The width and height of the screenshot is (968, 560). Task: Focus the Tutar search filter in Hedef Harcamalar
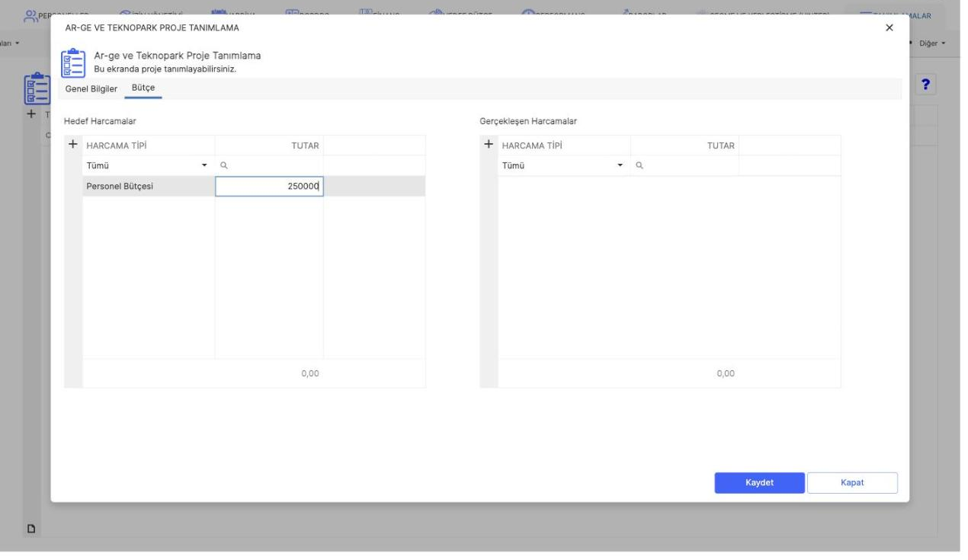coord(269,165)
